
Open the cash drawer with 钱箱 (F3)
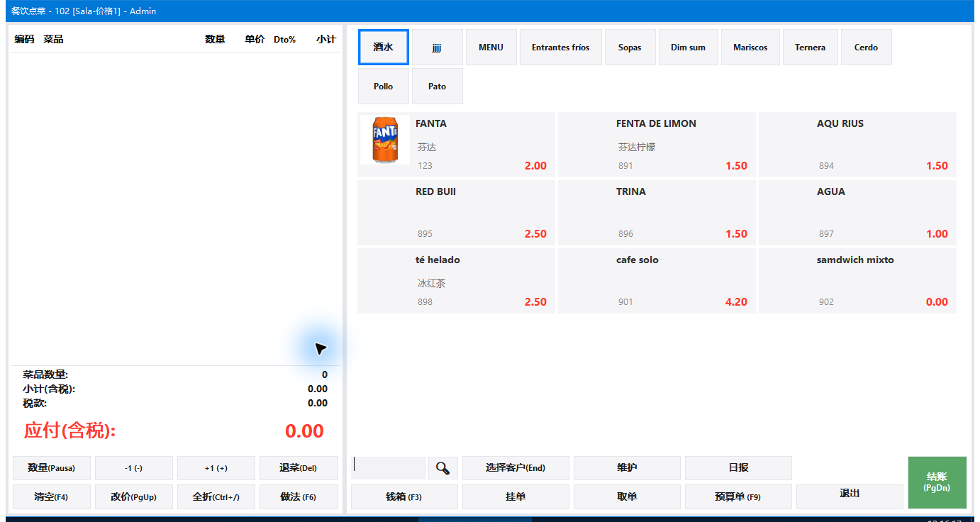tap(404, 497)
